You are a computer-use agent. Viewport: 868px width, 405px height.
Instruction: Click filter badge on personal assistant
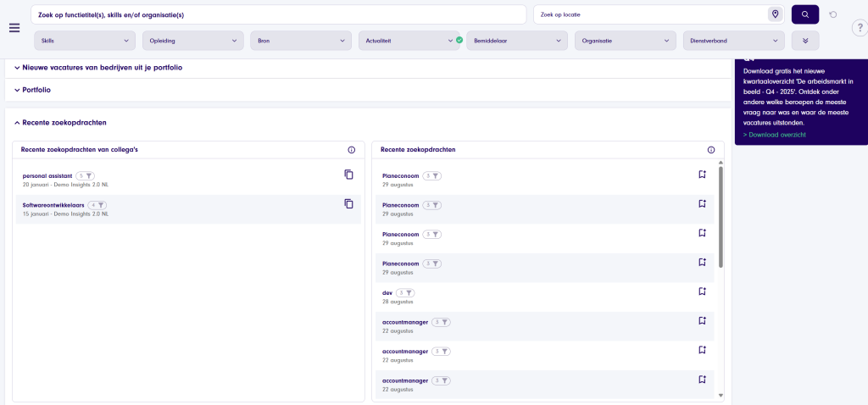pyautogui.click(x=86, y=176)
